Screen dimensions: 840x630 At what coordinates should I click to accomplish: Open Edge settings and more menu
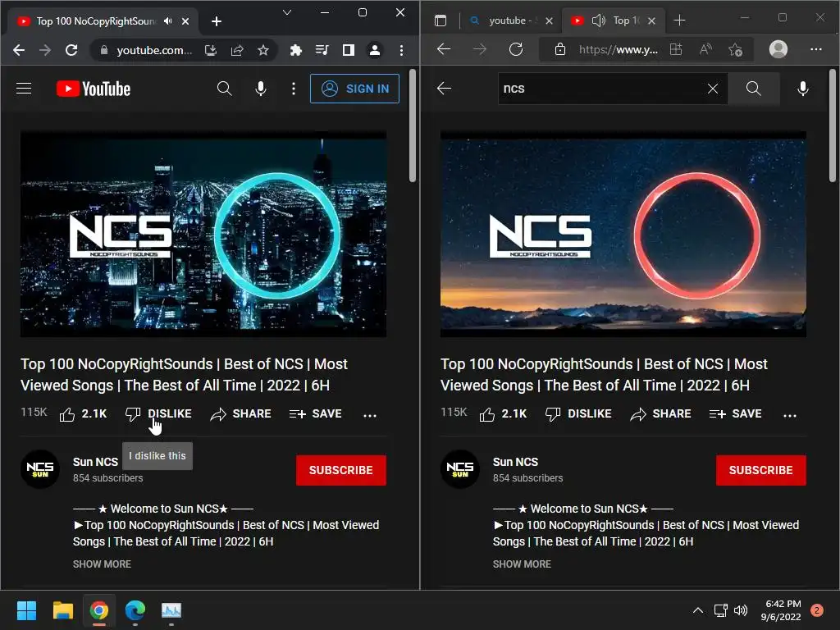816,49
